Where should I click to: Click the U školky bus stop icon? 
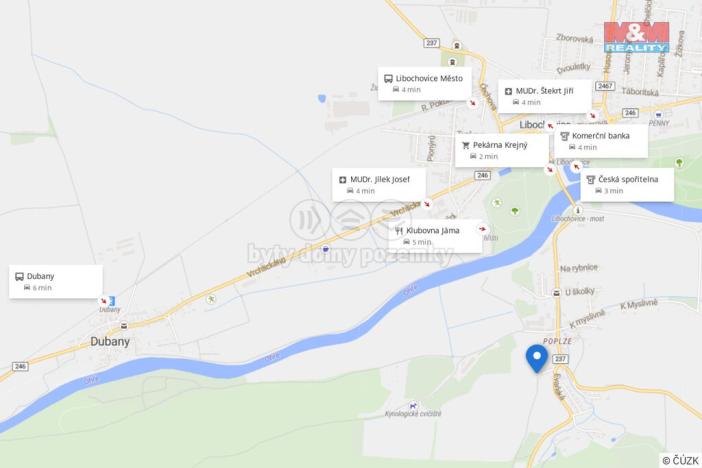(556, 293)
